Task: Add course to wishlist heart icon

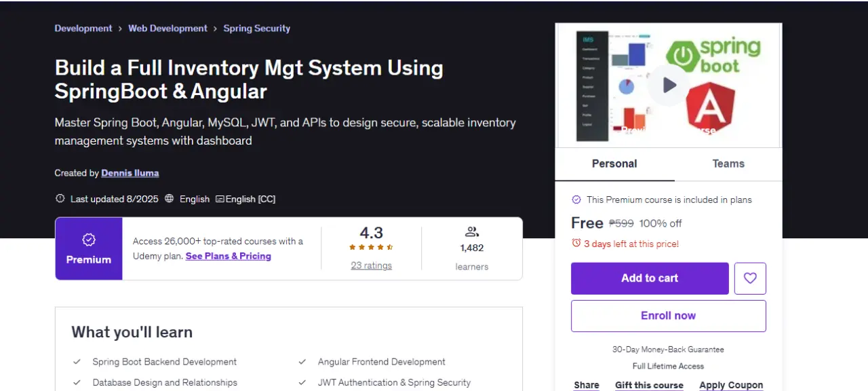Action: coord(750,278)
